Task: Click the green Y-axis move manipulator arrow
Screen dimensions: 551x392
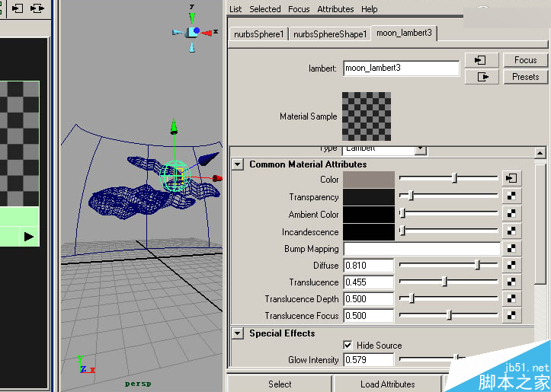Action: 174,126
